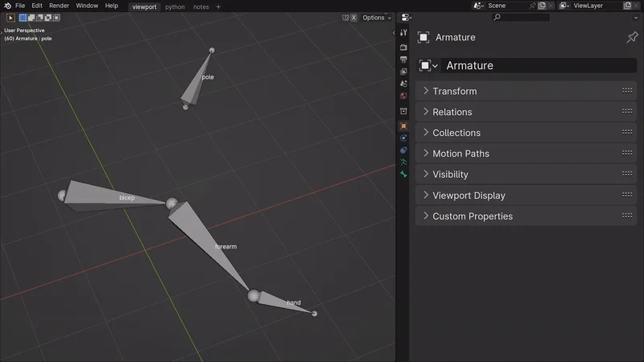The width and height of the screenshot is (644, 362).
Task: Open the Armature Data properties tab
Action: (x=403, y=162)
